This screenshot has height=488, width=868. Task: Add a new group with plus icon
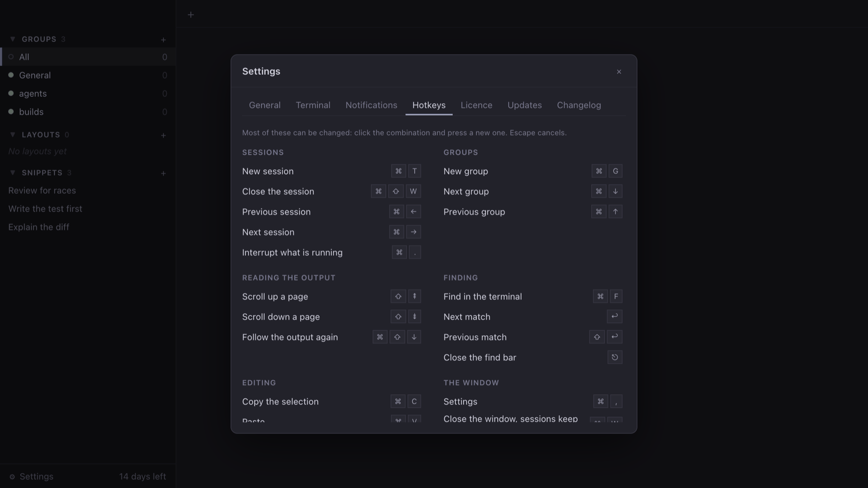pos(163,40)
